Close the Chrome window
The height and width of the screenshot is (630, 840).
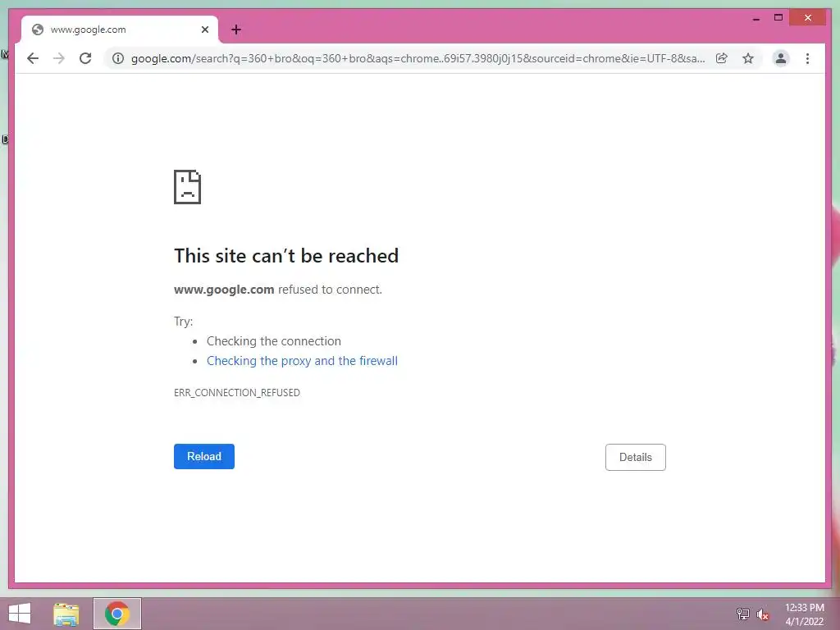[808, 18]
